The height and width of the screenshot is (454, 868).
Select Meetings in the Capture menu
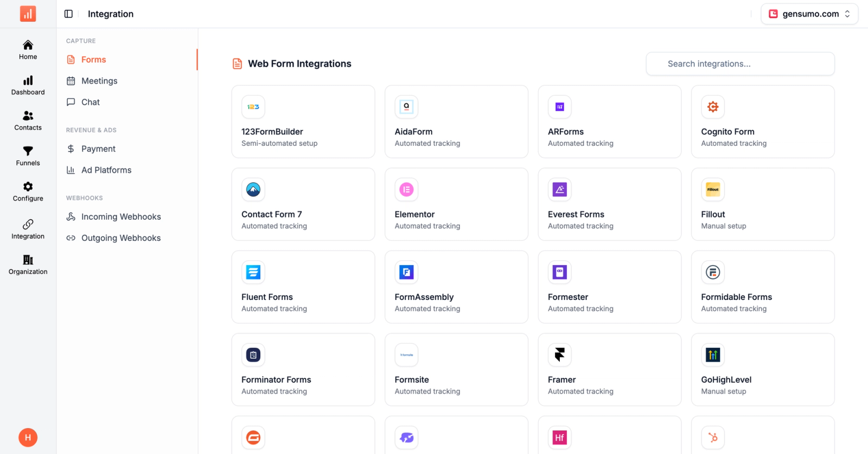[x=127, y=81]
